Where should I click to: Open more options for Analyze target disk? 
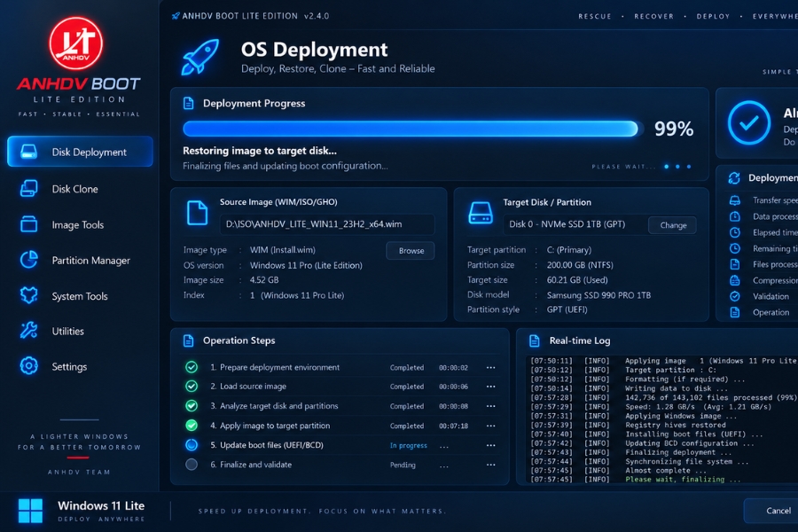[490, 406]
